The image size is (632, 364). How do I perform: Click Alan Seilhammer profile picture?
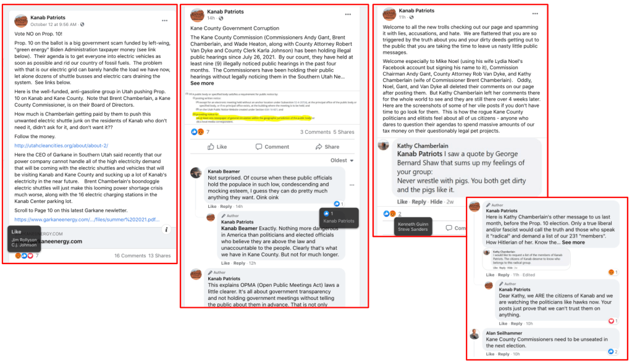[x=475, y=334]
